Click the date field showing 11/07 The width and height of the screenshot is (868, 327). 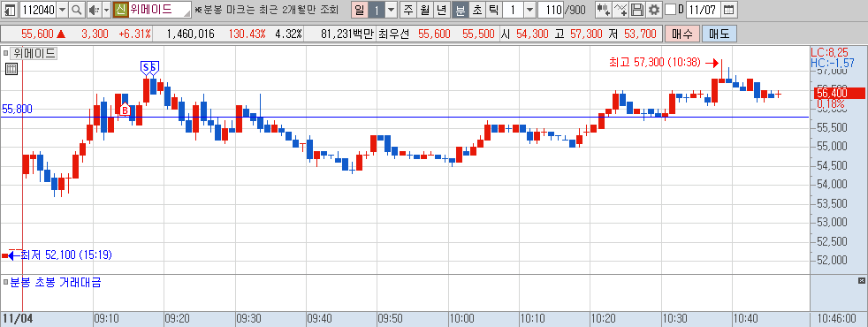pyautogui.click(x=704, y=10)
